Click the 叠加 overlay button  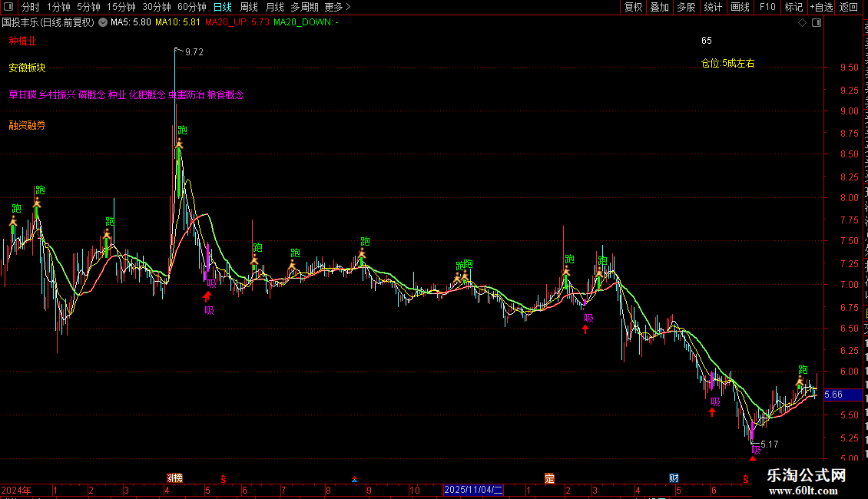click(659, 7)
